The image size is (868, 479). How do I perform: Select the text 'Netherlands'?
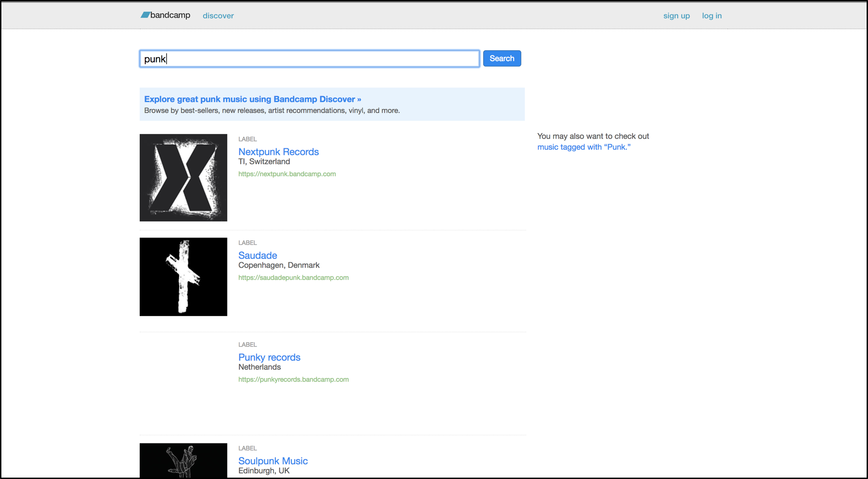pyautogui.click(x=259, y=367)
